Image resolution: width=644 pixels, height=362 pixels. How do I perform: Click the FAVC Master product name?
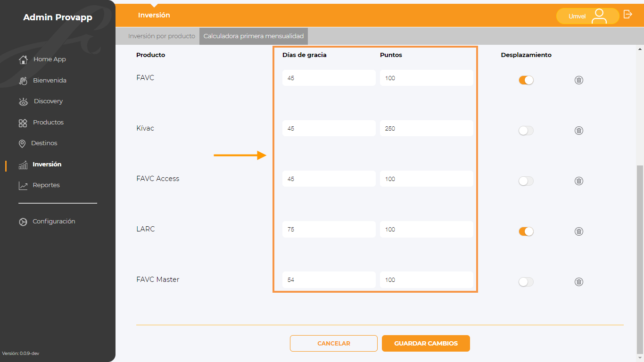(158, 280)
